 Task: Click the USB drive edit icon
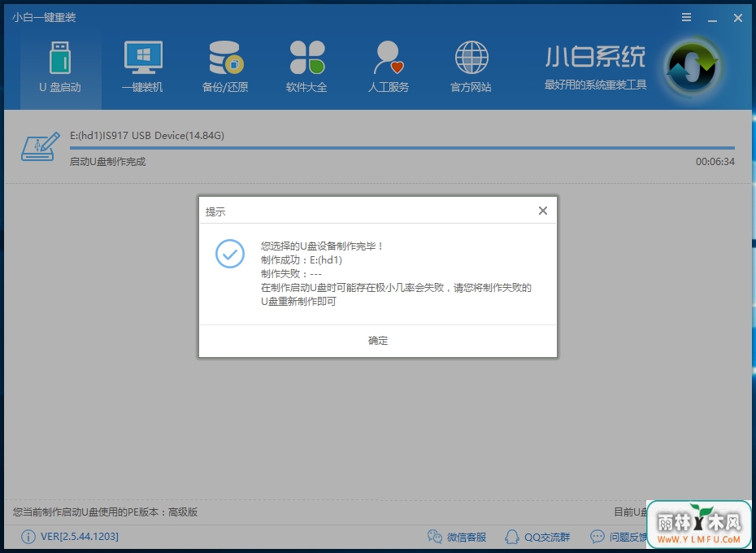click(41, 146)
